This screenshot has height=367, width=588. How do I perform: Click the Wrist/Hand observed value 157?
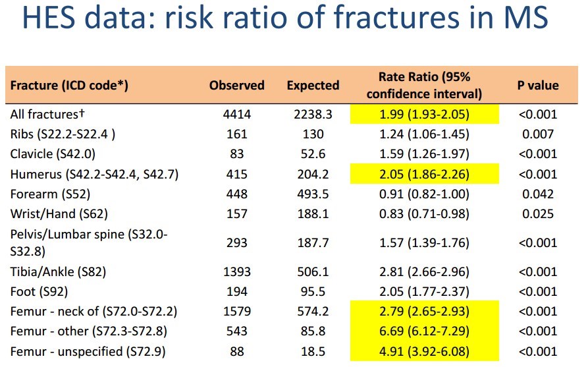[237, 214]
